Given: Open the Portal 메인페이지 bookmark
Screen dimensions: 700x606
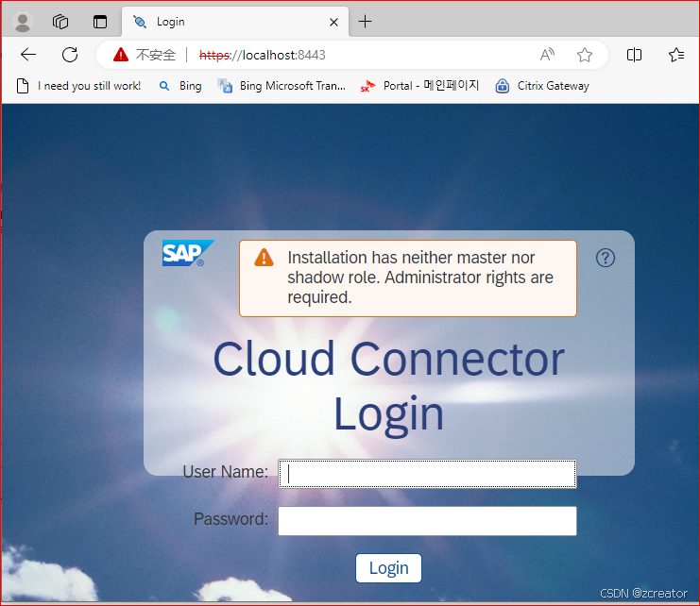Looking at the screenshot, I should [419, 86].
